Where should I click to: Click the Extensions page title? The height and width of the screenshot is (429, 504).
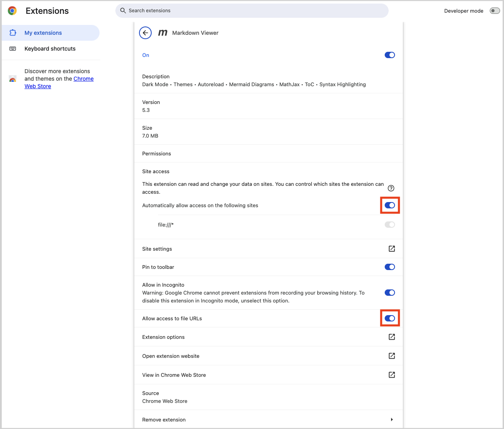point(47,11)
